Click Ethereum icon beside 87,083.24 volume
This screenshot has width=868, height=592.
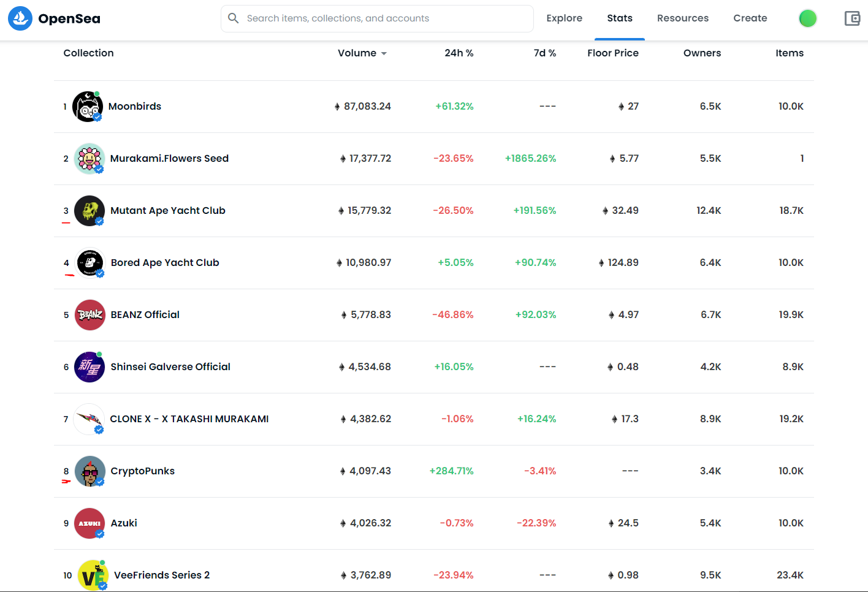tap(337, 107)
